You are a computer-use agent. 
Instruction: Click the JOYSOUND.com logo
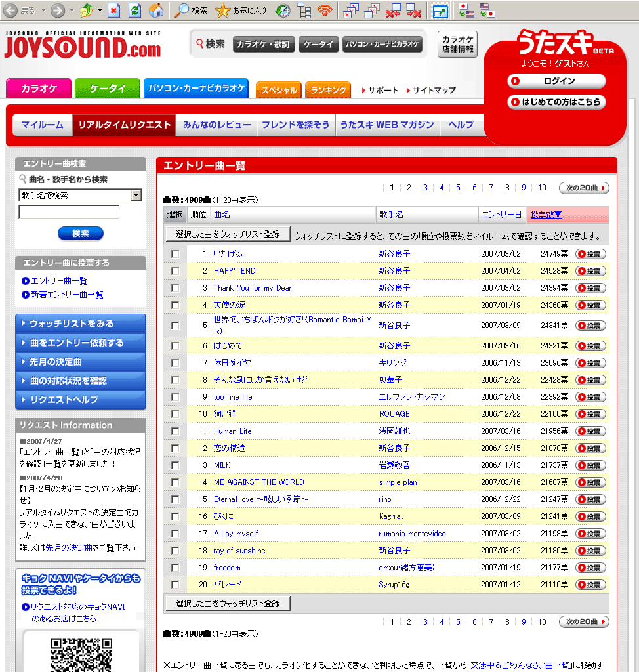click(x=83, y=45)
